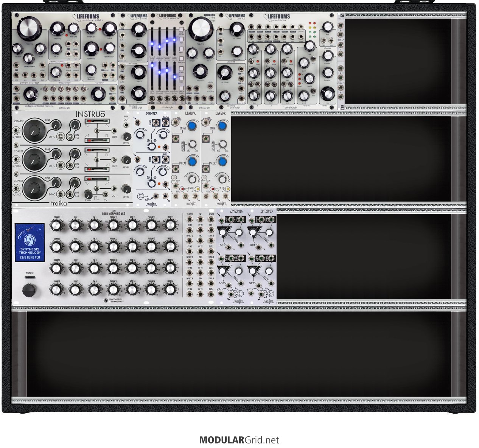479x448 pixels.
Task: Turn the vcr b level knob
Action: (98, 94)
